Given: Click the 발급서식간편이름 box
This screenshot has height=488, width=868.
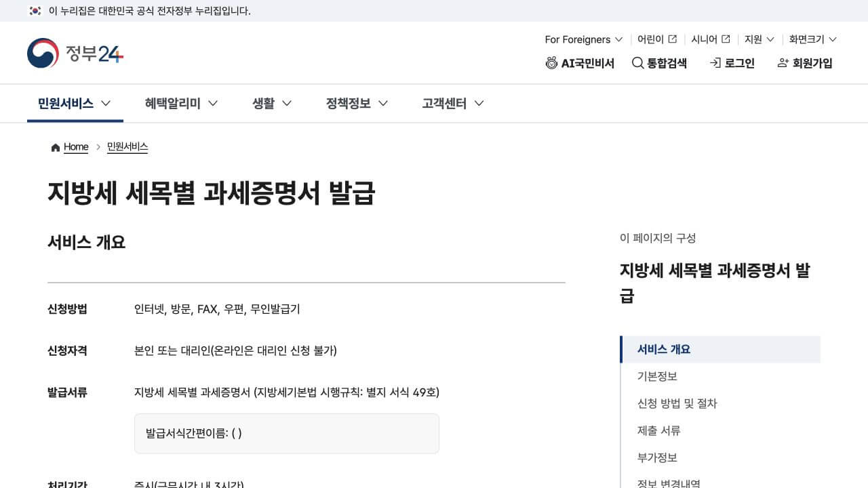Looking at the screenshot, I should pyautogui.click(x=287, y=434).
